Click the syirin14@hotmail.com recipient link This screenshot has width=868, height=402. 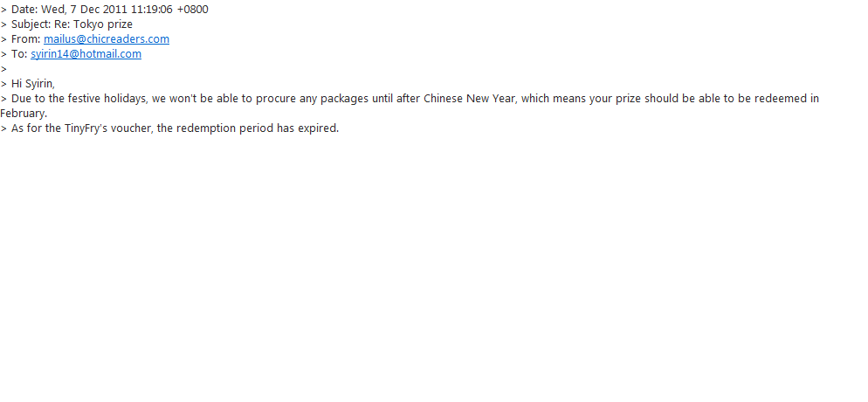[86, 54]
